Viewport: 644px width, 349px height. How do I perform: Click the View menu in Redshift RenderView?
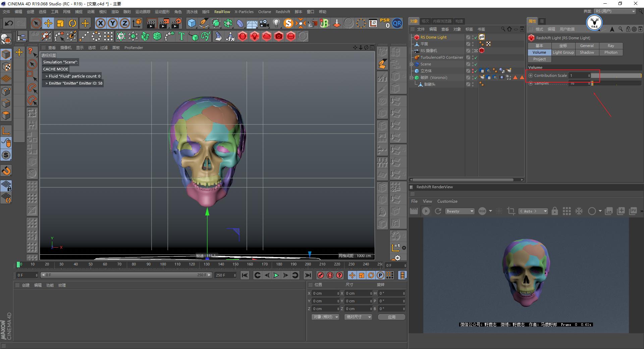point(427,201)
